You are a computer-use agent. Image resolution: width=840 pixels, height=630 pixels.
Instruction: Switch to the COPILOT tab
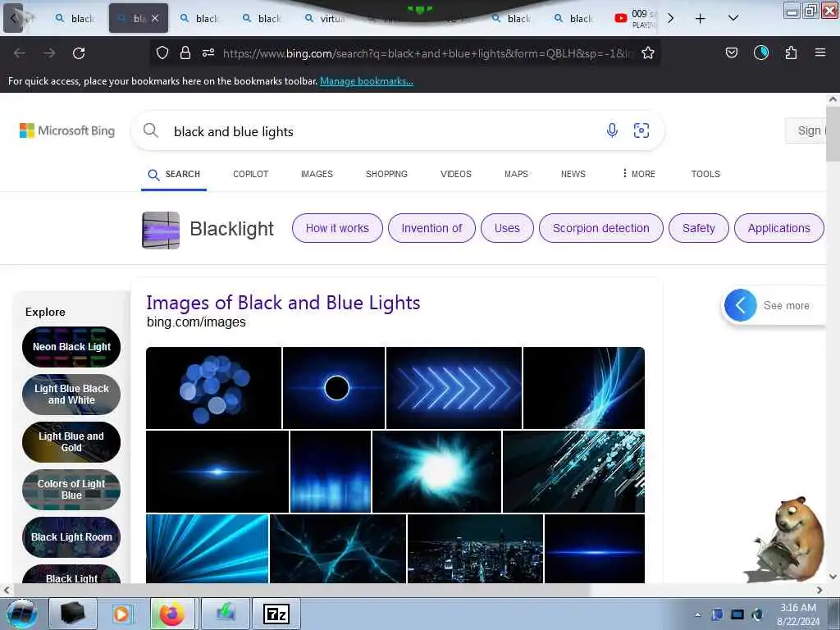click(251, 174)
